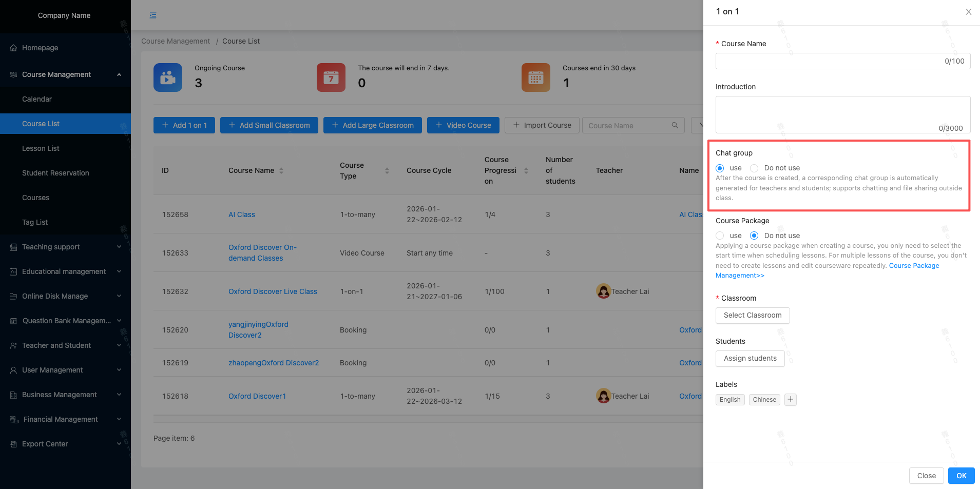Open Lesson List in sidebar
The width and height of the screenshot is (980, 489).
point(41,148)
